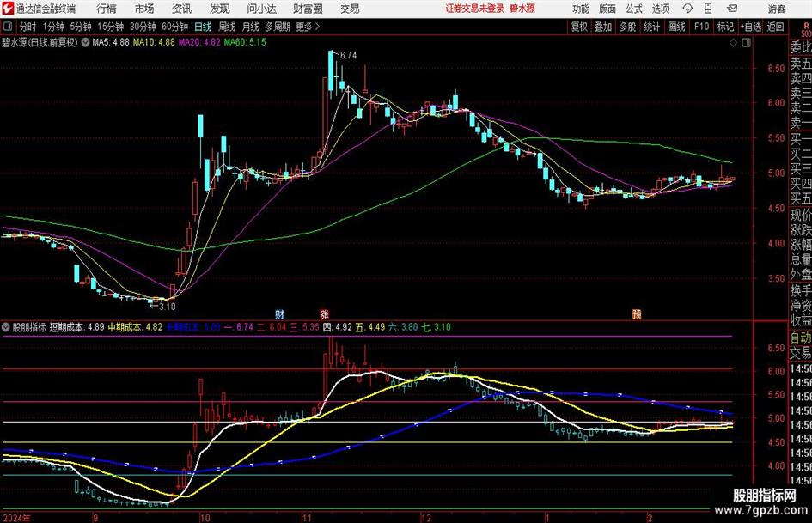
Task: Switch to the 1分钟 period tab
Action: tap(52, 27)
